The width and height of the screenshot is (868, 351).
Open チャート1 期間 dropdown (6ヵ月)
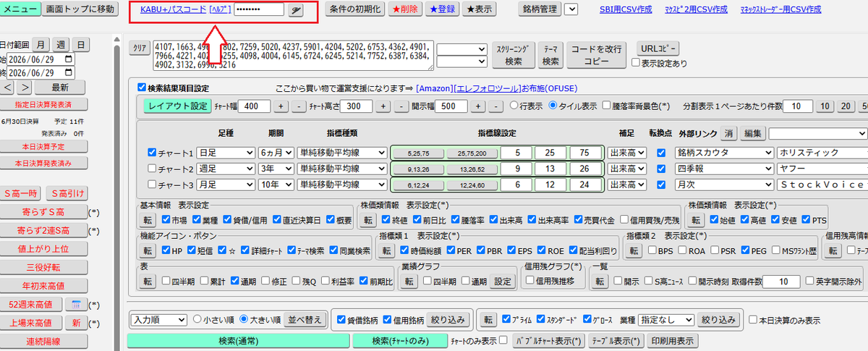click(276, 153)
